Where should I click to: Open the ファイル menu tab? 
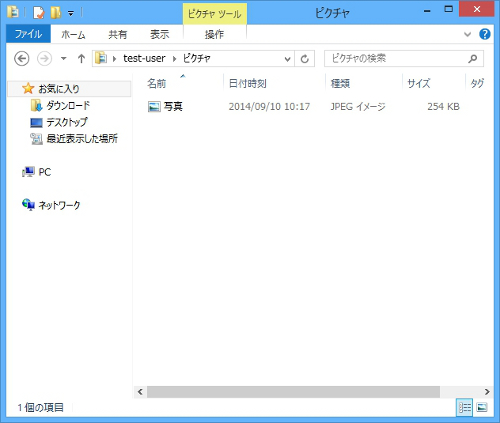point(28,34)
